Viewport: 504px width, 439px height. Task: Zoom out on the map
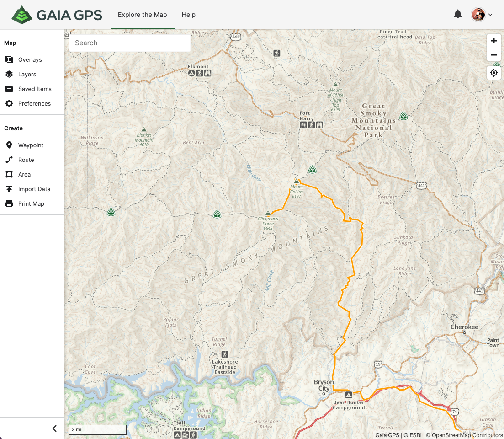[493, 55]
